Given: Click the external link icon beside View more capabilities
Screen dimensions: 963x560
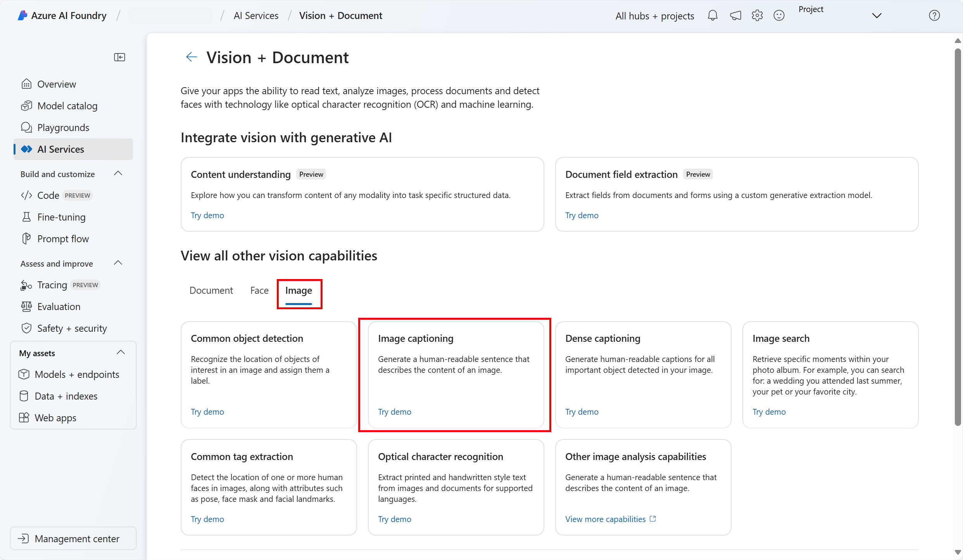Looking at the screenshot, I should click(653, 519).
